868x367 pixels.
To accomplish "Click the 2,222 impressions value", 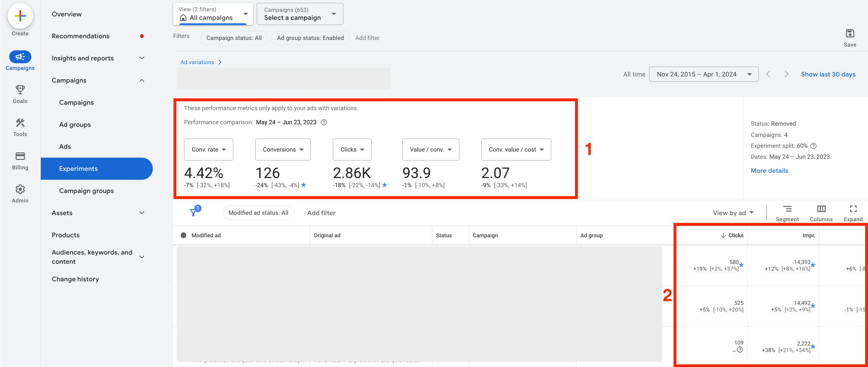I will tap(803, 343).
